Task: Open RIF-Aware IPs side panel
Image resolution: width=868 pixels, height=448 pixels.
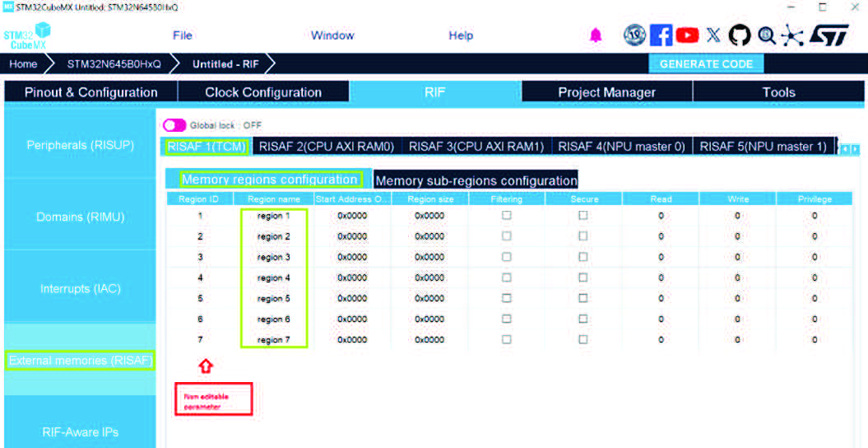Action: point(81,432)
